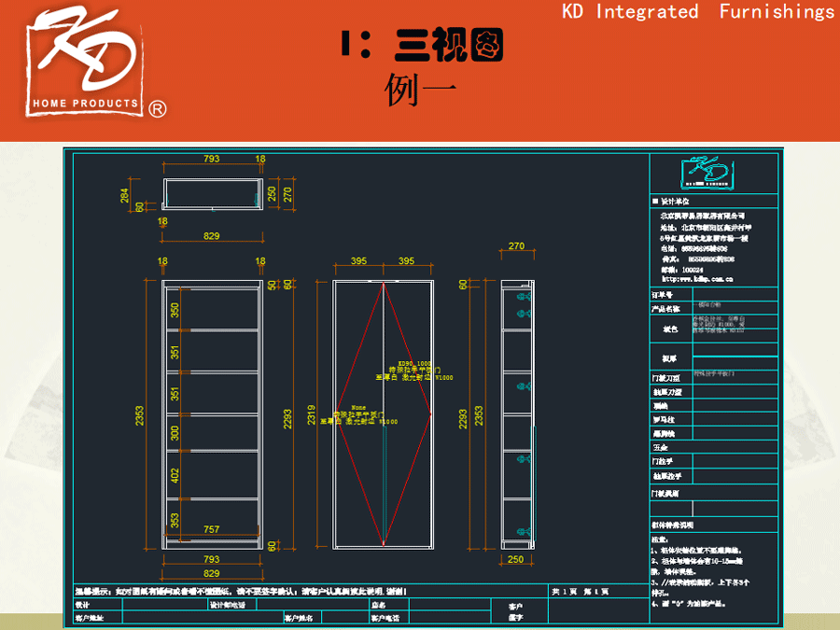The image size is (840, 630).
Task: Click the '例一' subtitle text
Action: pos(420,89)
